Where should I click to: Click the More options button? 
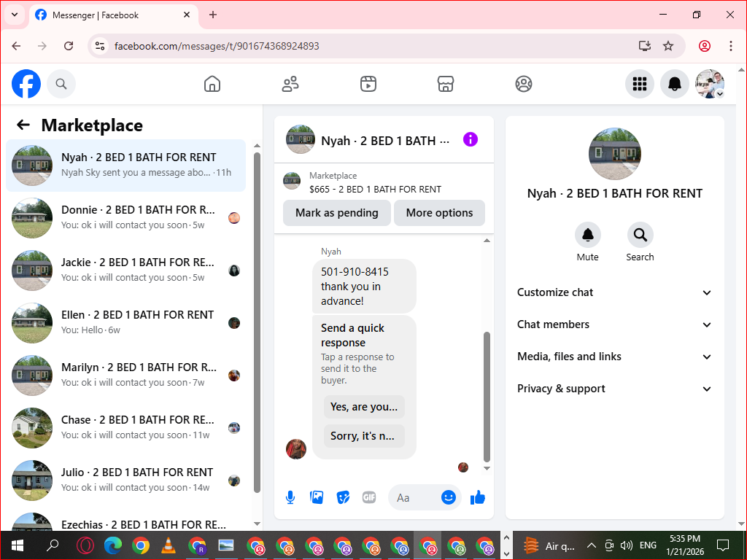(x=439, y=213)
